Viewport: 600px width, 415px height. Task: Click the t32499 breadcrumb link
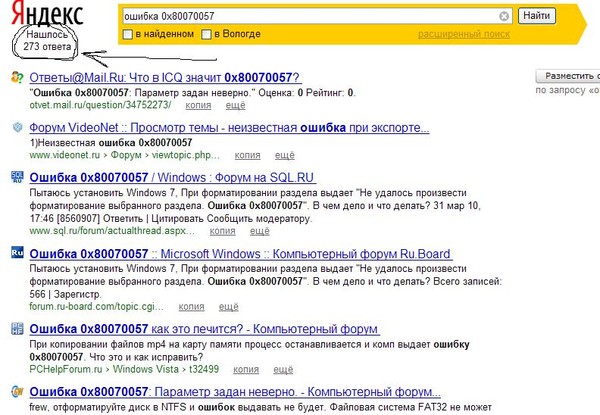pyautogui.click(x=204, y=369)
